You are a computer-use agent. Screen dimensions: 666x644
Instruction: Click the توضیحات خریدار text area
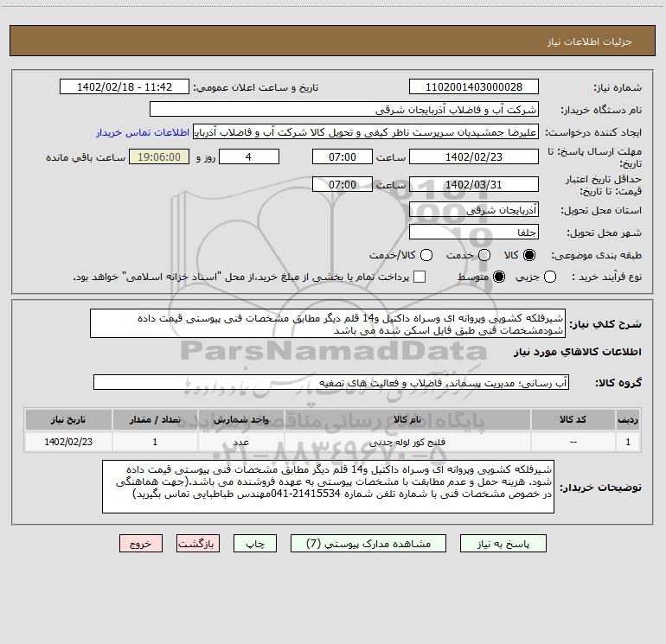click(328, 487)
